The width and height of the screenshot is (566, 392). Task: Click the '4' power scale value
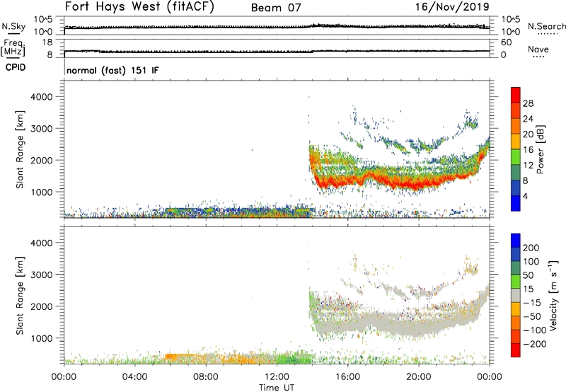click(526, 196)
